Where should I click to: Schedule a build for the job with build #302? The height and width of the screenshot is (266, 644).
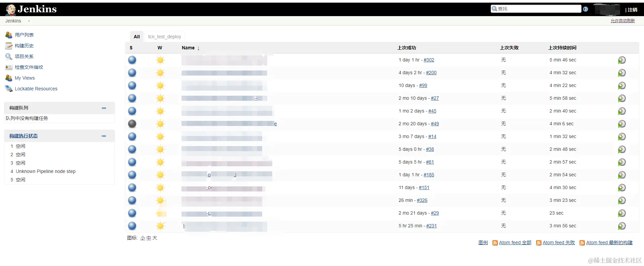[622, 60]
